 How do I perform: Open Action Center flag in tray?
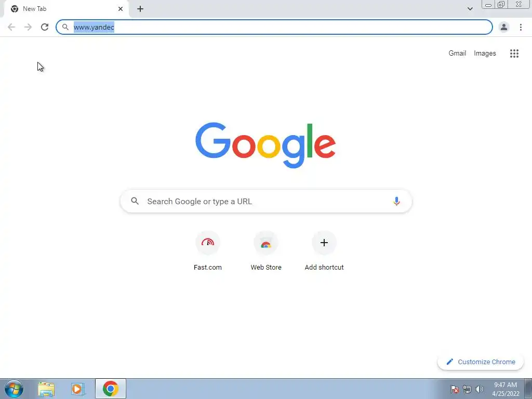pyautogui.click(x=455, y=389)
